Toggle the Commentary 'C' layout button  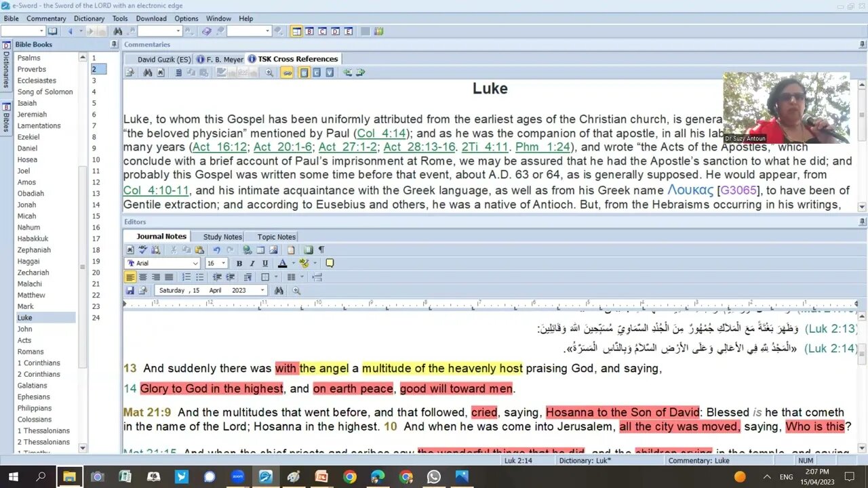322,31
